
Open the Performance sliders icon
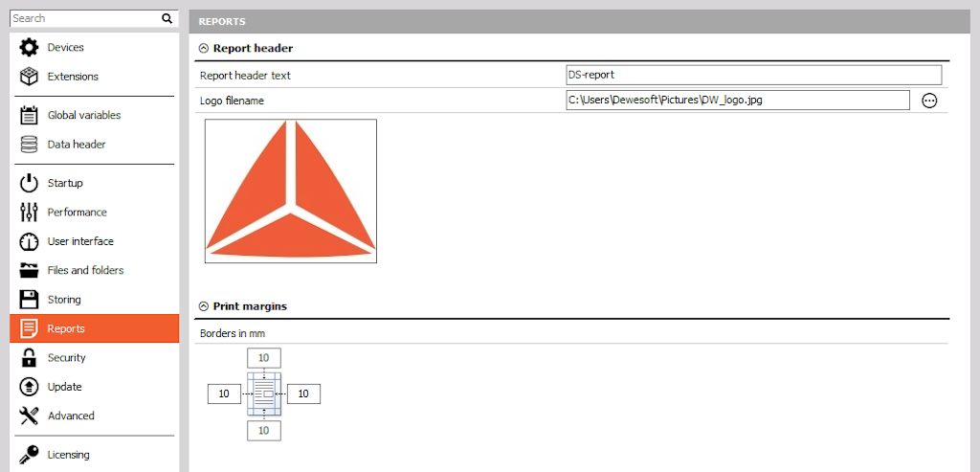(29, 212)
